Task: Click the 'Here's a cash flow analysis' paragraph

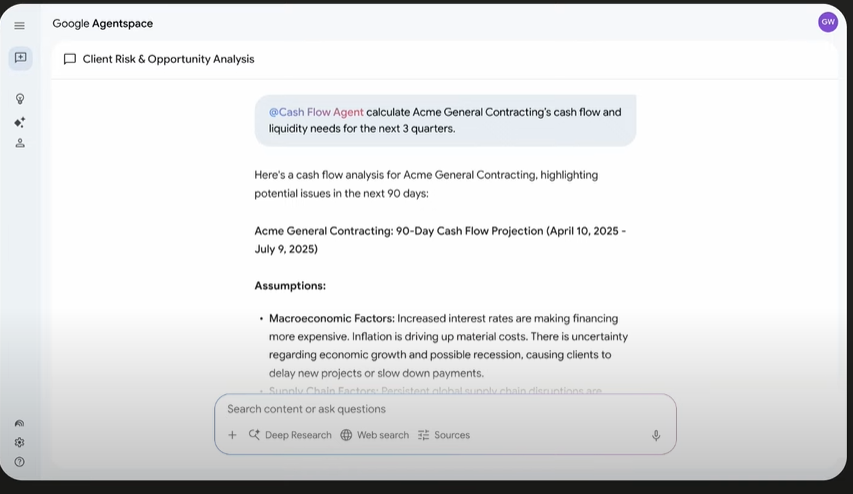Action: [426, 184]
